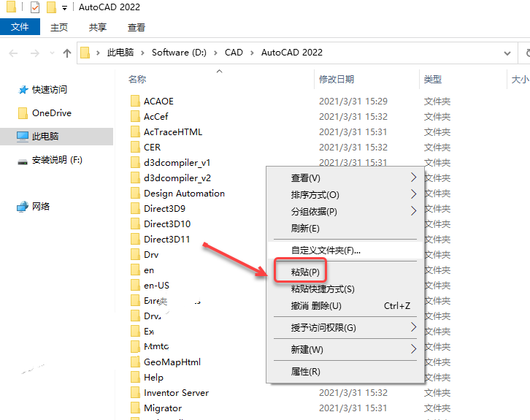Switch to the 查看 ribbon tab
Viewport: 530px width, 420px height.
click(x=137, y=27)
